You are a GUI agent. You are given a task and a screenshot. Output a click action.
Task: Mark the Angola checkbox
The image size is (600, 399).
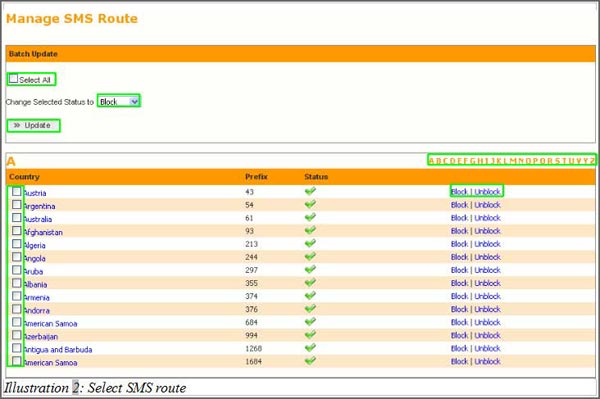pos(16,257)
